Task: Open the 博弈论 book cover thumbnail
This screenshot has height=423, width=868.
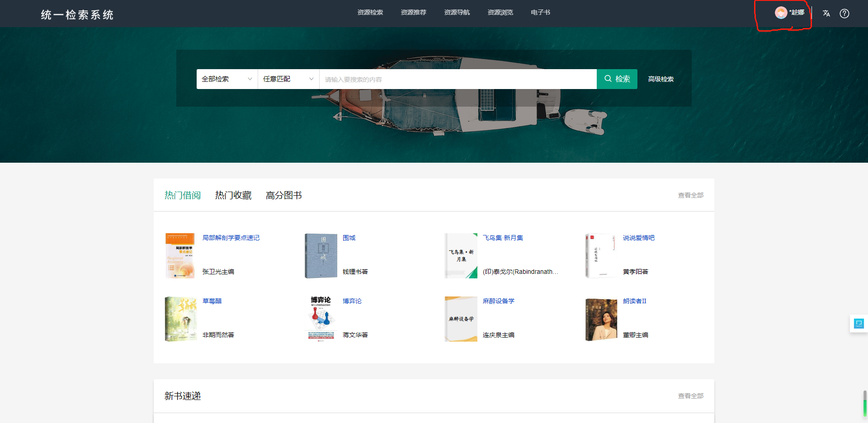Action: [321, 319]
